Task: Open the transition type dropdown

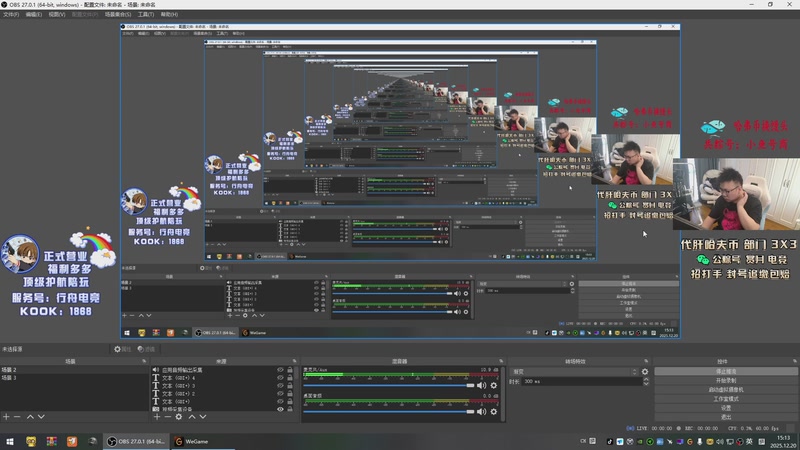Action: (574, 372)
